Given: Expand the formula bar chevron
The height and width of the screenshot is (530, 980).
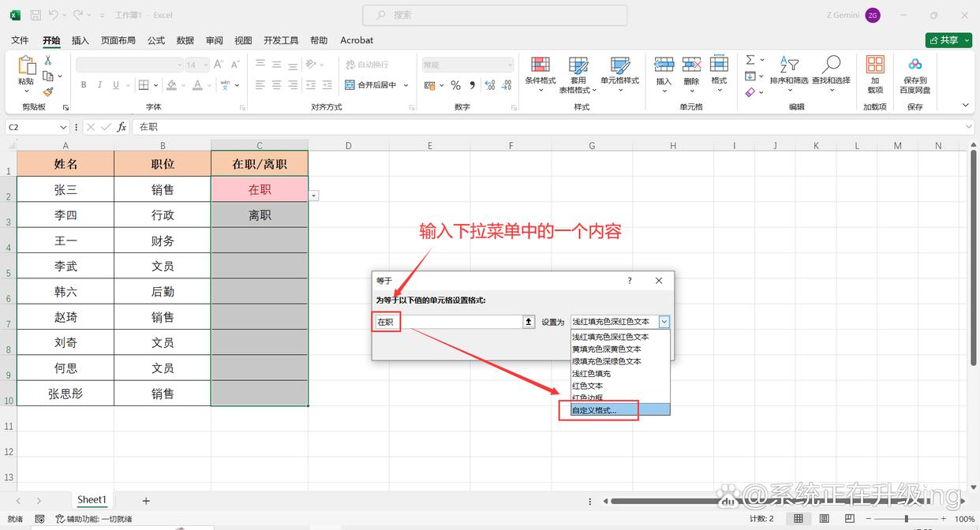Looking at the screenshot, I should [969, 127].
